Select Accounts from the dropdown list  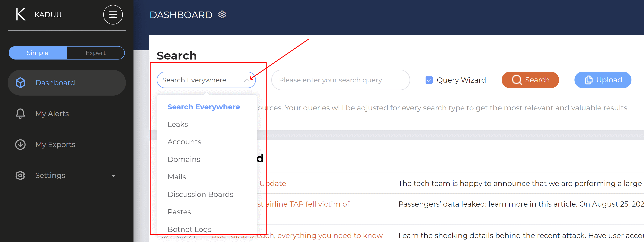pyautogui.click(x=184, y=142)
